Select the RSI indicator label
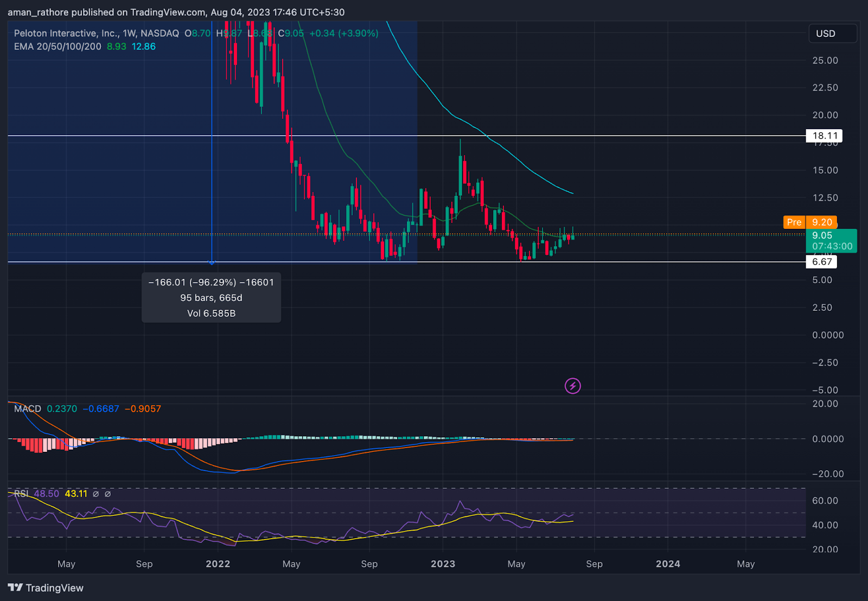This screenshot has width=868, height=601. [x=21, y=494]
